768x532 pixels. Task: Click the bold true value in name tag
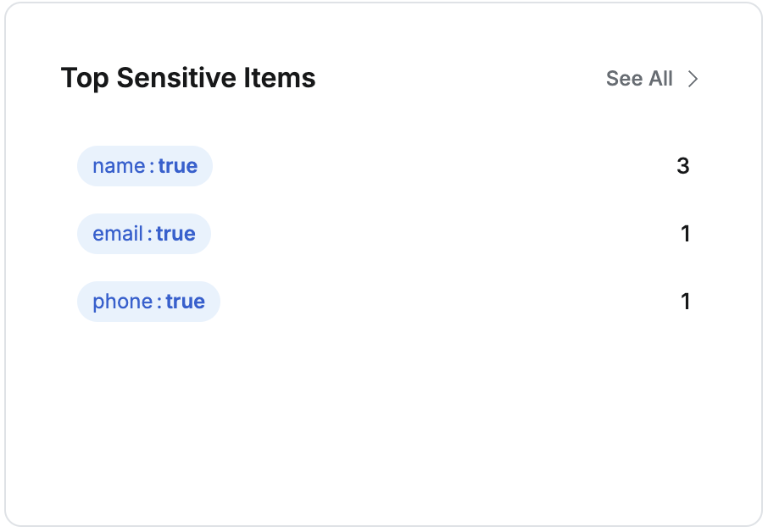[178, 166]
